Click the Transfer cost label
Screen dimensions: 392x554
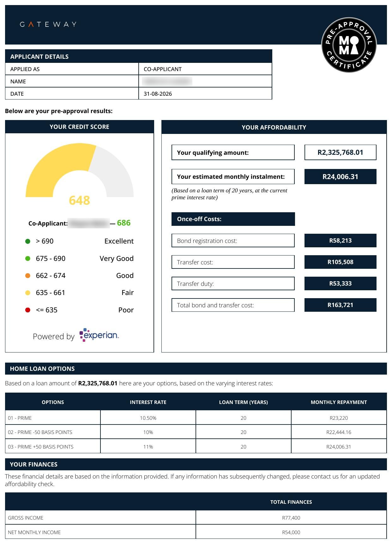pyautogui.click(x=233, y=262)
